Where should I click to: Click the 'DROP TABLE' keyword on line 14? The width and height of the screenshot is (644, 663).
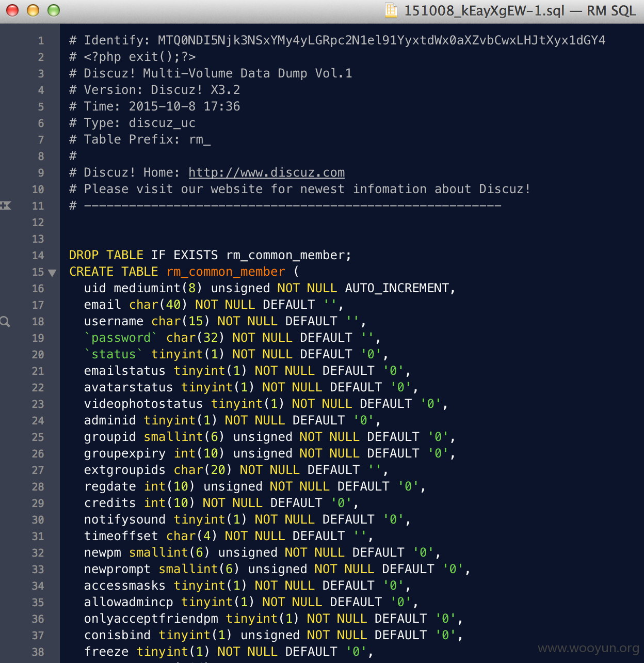coord(106,255)
